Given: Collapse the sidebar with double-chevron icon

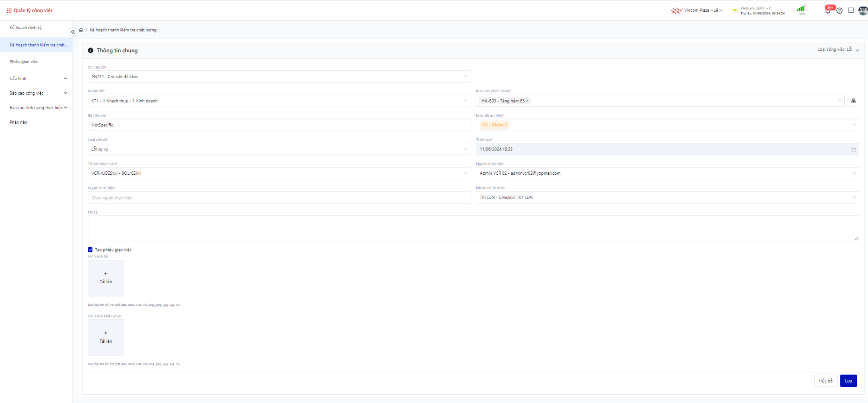Looking at the screenshot, I should pos(73,32).
